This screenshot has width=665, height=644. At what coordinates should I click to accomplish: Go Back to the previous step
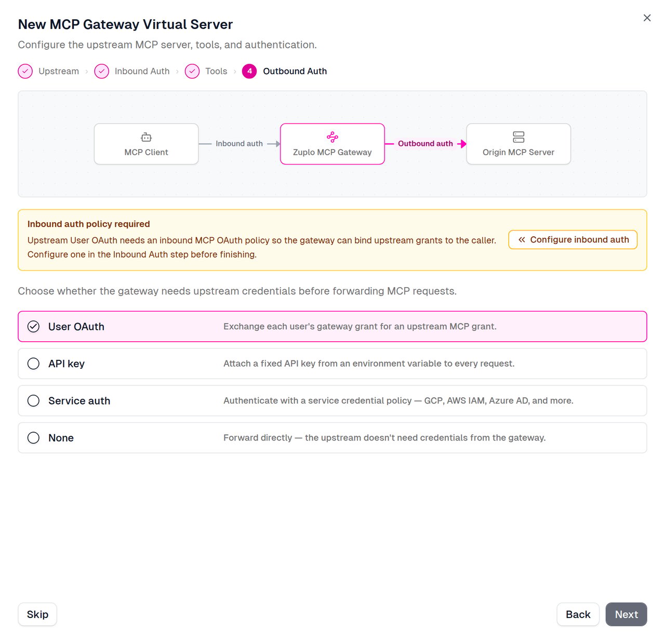[x=578, y=614]
